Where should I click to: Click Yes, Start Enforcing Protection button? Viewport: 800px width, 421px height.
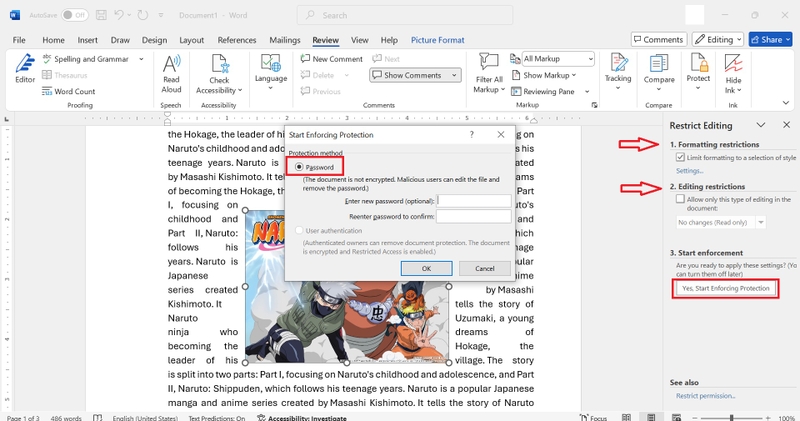(x=726, y=288)
